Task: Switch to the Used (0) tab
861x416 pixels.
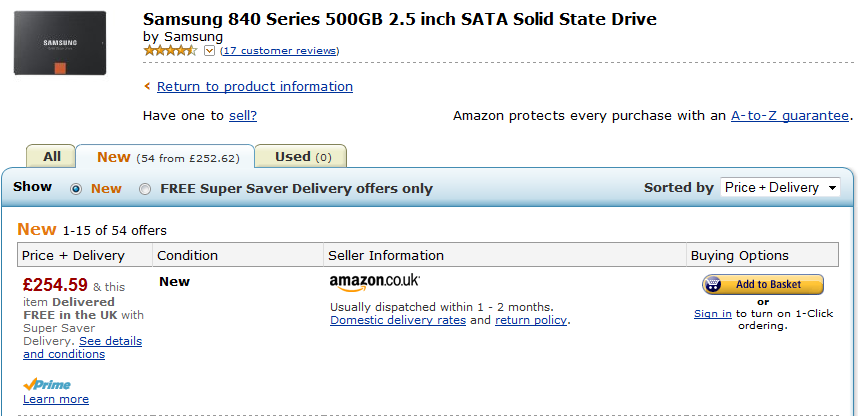Action: pos(301,156)
